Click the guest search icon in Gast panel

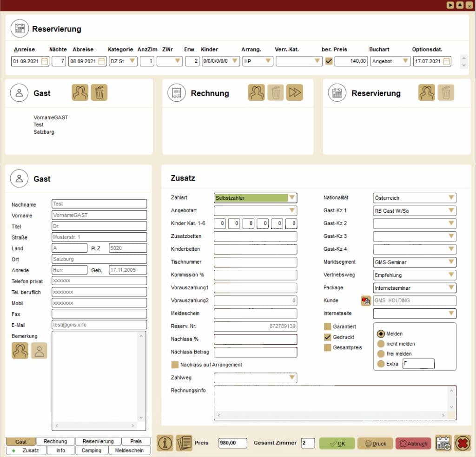tap(80, 93)
